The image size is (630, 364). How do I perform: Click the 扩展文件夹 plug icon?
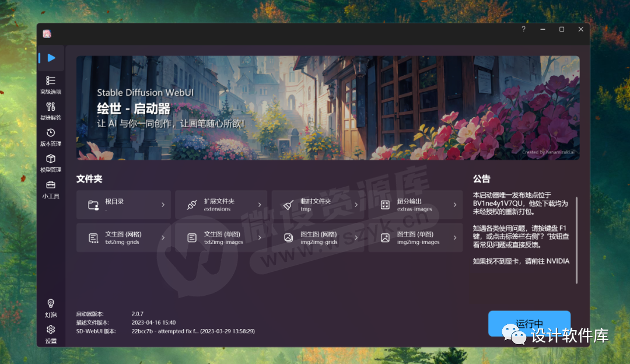point(192,205)
